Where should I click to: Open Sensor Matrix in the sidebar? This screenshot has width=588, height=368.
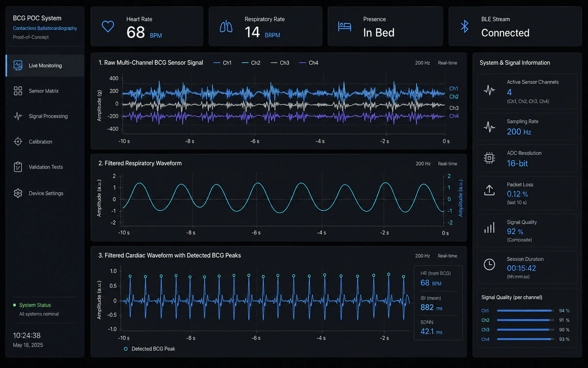pyautogui.click(x=45, y=91)
